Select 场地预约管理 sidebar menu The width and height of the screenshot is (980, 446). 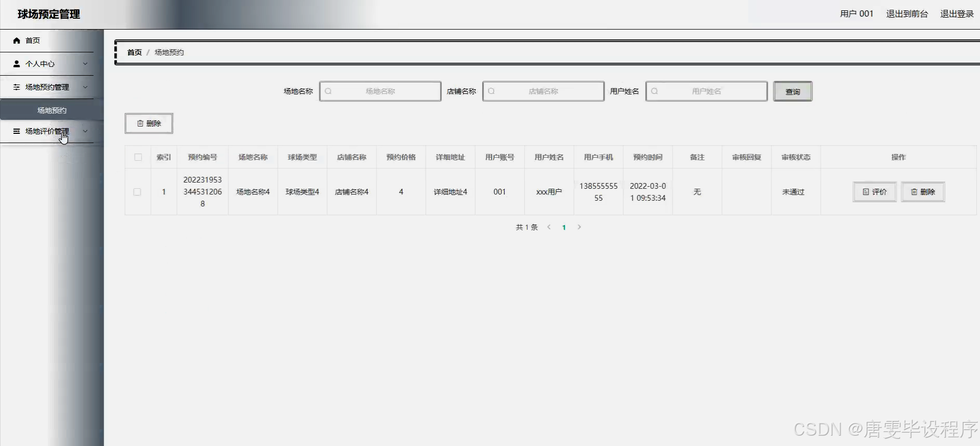pyautogui.click(x=47, y=87)
